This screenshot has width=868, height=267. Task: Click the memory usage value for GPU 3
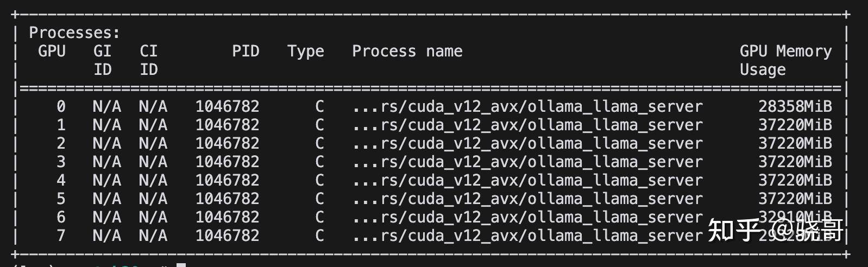tap(795, 162)
